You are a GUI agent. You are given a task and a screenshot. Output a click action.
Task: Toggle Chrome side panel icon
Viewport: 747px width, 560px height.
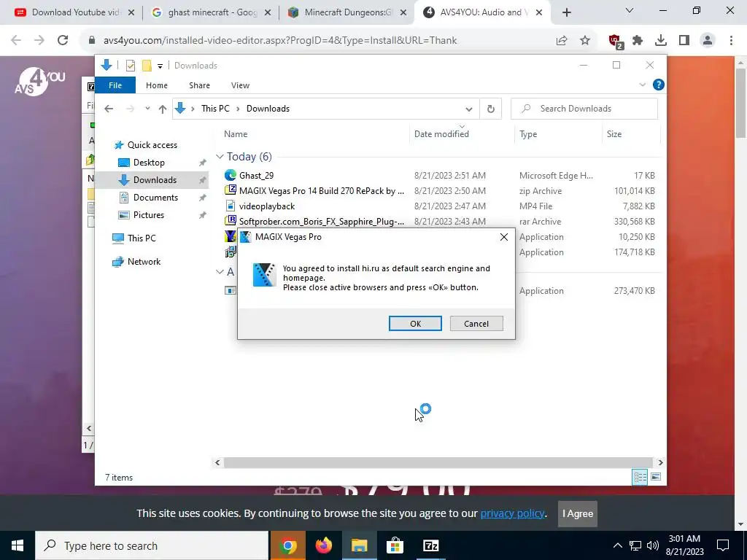(684, 41)
